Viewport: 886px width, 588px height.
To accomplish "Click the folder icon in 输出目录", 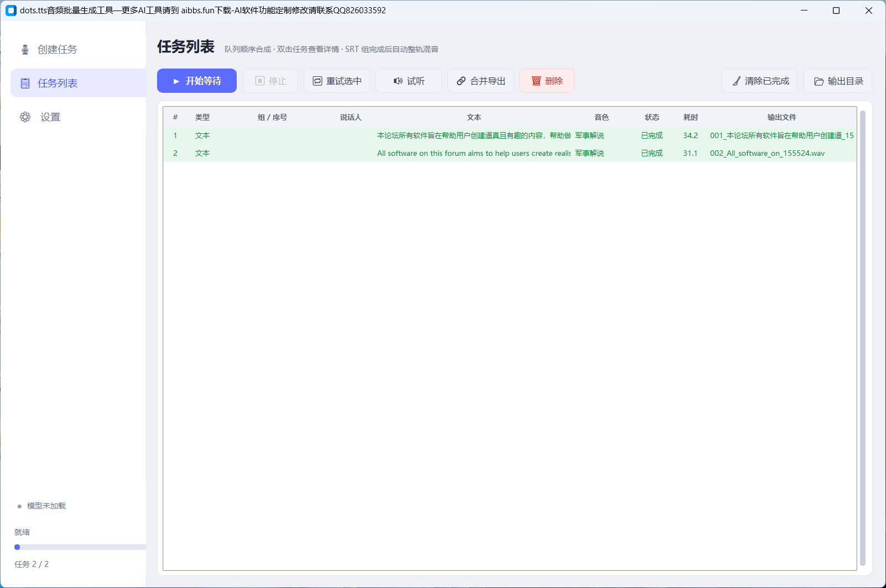I will pos(819,81).
